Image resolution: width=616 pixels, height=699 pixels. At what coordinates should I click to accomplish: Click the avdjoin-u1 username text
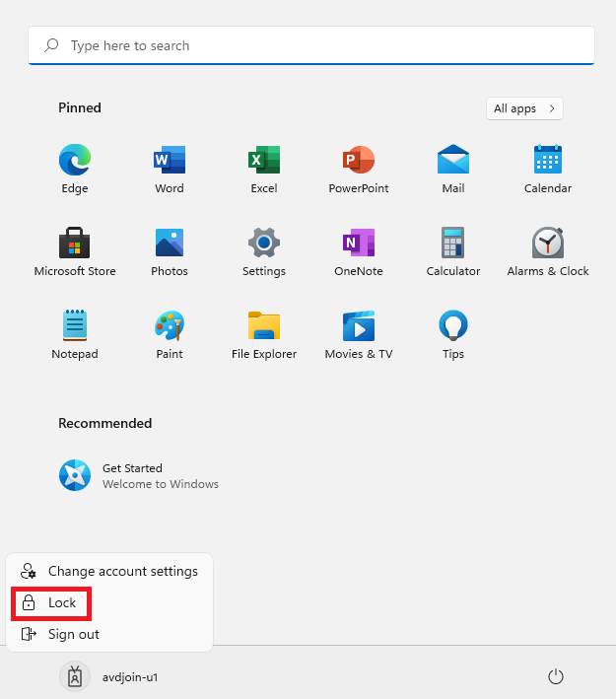pos(130,677)
